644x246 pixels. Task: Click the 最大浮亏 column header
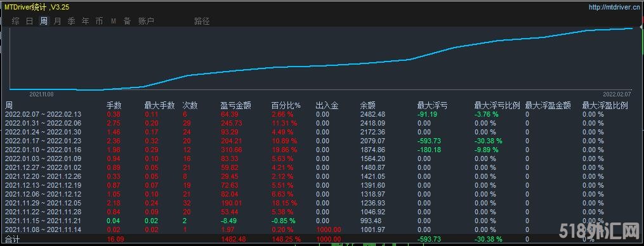pyautogui.click(x=432, y=105)
